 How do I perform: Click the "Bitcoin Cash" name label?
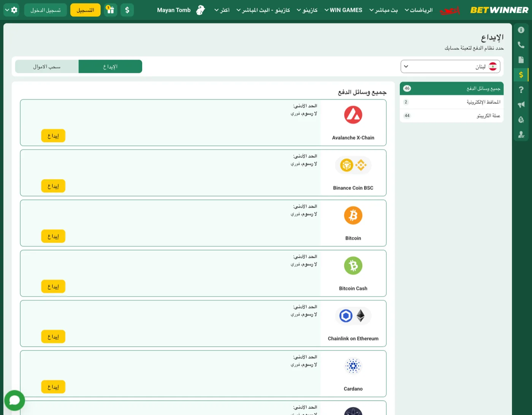353,289
